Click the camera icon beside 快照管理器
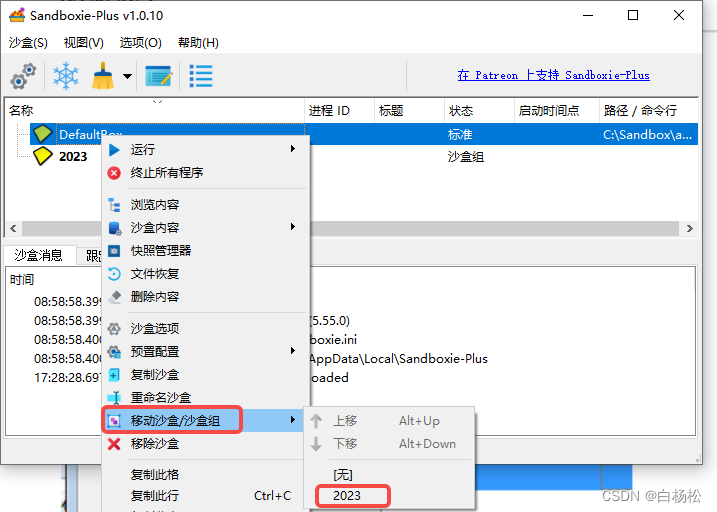This screenshot has width=717, height=512. 114,251
